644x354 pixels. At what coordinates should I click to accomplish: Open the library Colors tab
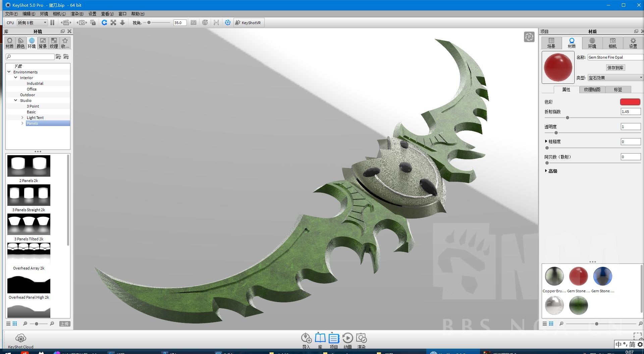20,43
